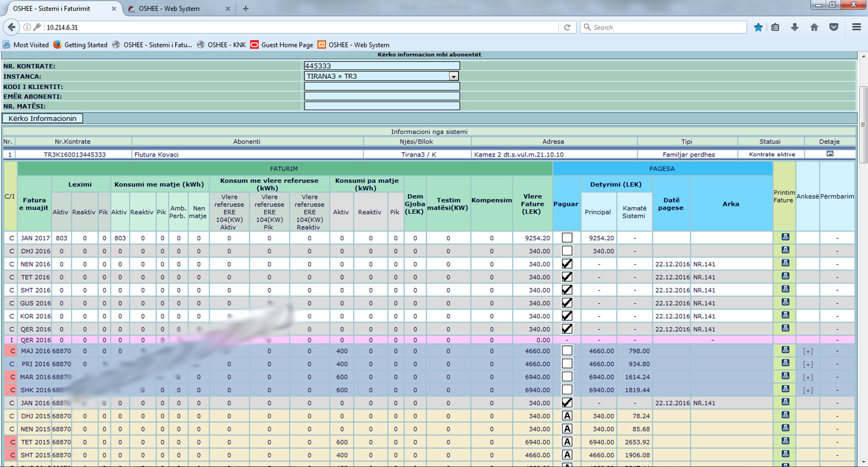
Task: Click Kërko Informacionin button
Action: pyautogui.click(x=42, y=119)
